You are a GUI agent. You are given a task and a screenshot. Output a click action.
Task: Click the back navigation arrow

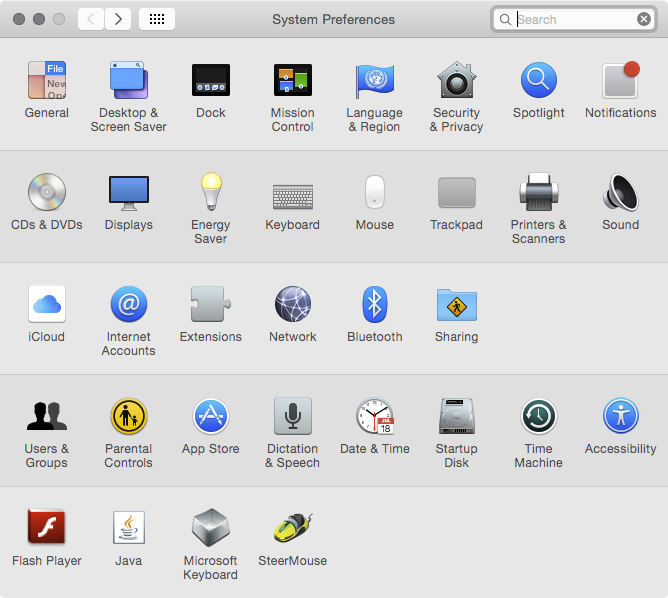tap(91, 19)
